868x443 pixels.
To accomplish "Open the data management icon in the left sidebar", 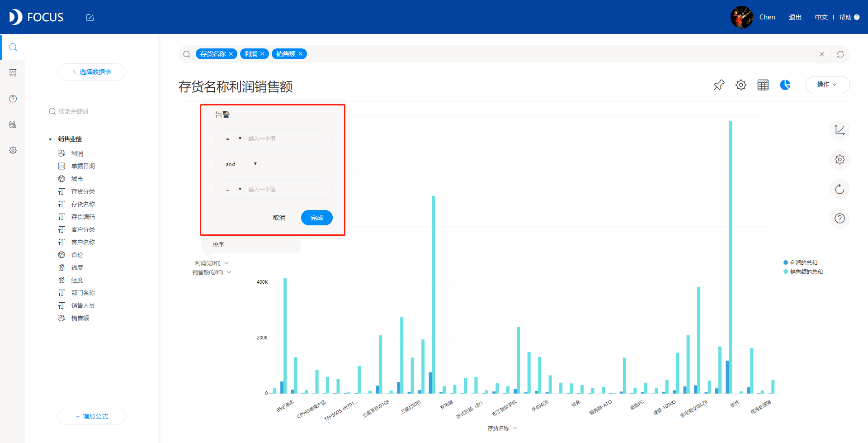I will 13,124.
